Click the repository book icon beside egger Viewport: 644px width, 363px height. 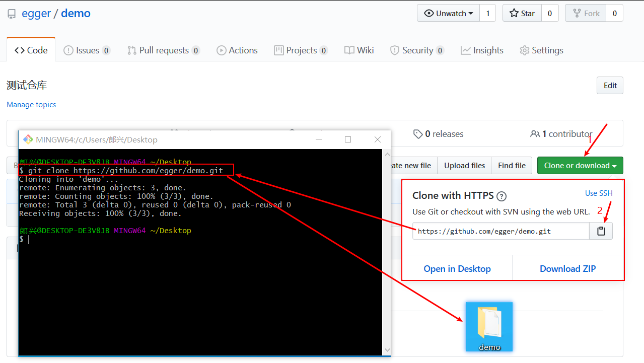[x=12, y=14]
